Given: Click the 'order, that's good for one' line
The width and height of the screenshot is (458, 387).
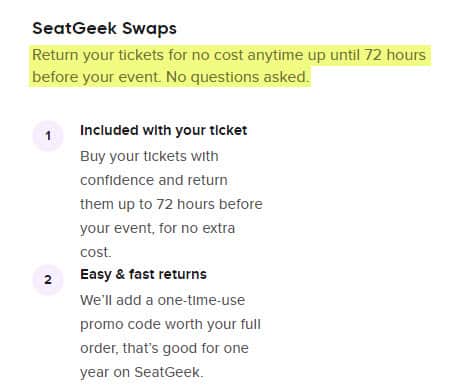Looking at the screenshot, I should coord(164,348).
